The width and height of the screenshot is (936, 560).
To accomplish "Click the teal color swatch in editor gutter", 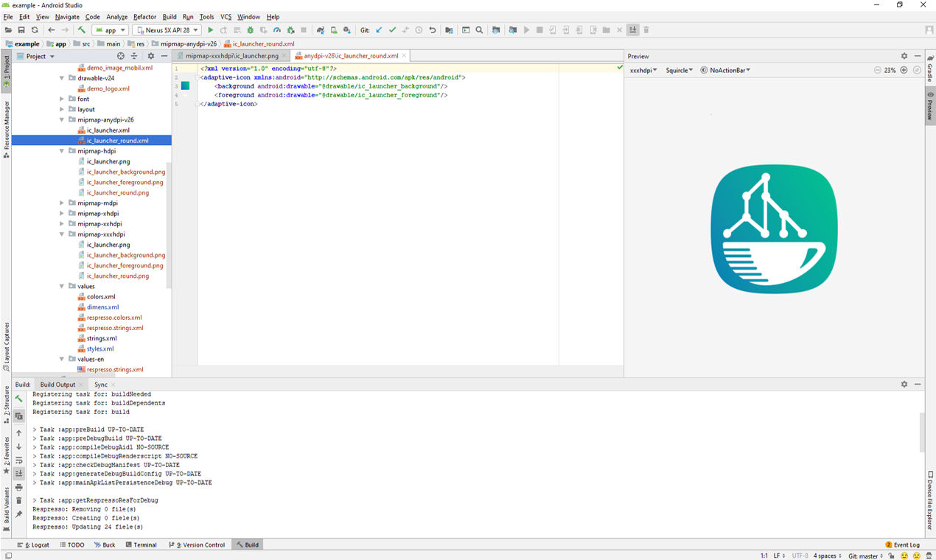I will click(185, 86).
